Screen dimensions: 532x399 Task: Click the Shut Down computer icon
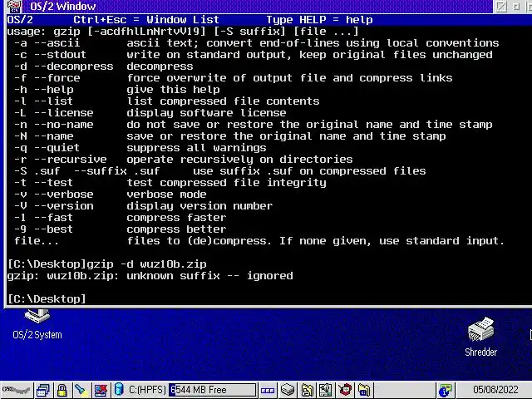(101, 390)
